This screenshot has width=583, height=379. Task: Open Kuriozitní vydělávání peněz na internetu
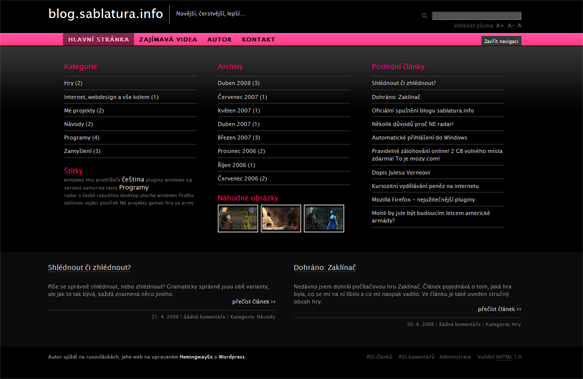point(425,186)
